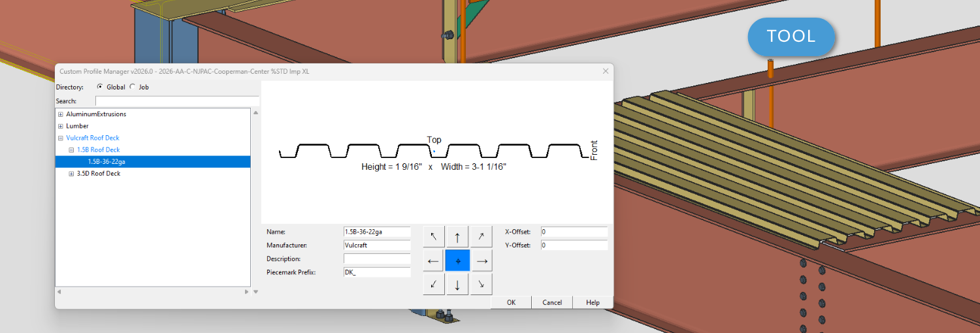The width and height of the screenshot is (980, 333).
Task: Click the right arrow alignment button
Action: (481, 261)
